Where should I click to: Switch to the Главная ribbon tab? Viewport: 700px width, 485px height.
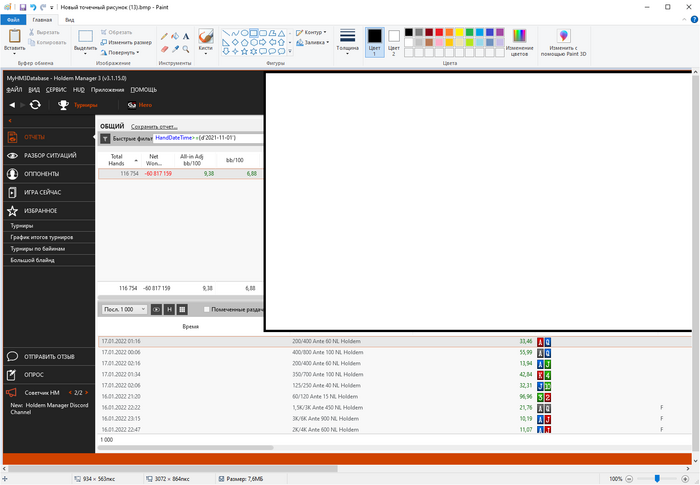tap(42, 20)
